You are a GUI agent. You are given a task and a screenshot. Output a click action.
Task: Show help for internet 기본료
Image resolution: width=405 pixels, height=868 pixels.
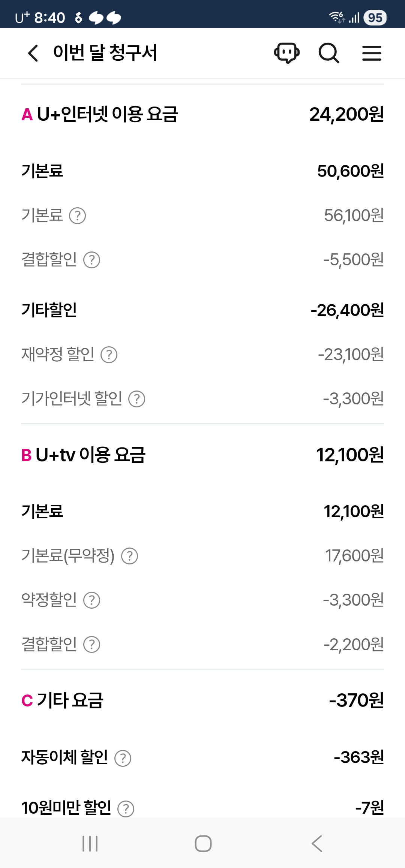[x=78, y=216]
